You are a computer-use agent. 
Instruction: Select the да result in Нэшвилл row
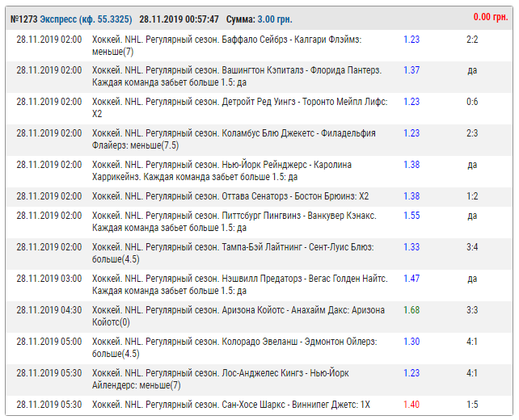click(x=472, y=279)
